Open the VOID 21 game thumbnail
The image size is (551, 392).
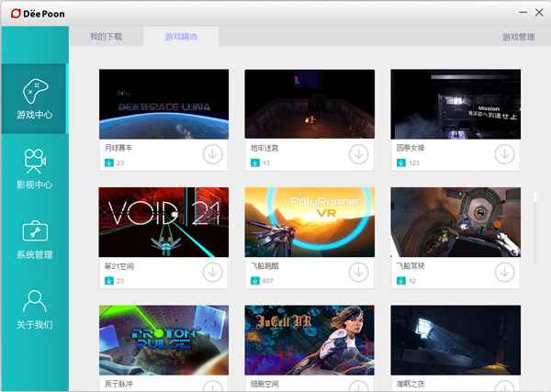click(163, 222)
